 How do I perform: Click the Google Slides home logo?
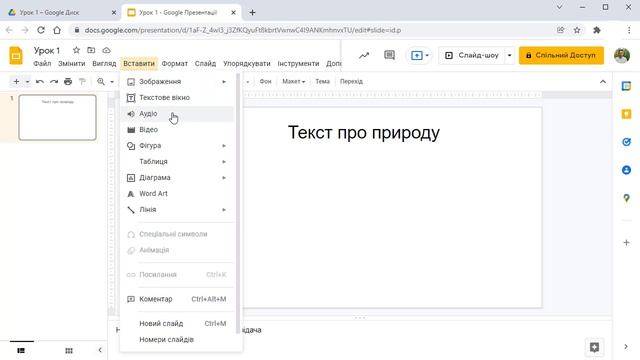[16, 56]
